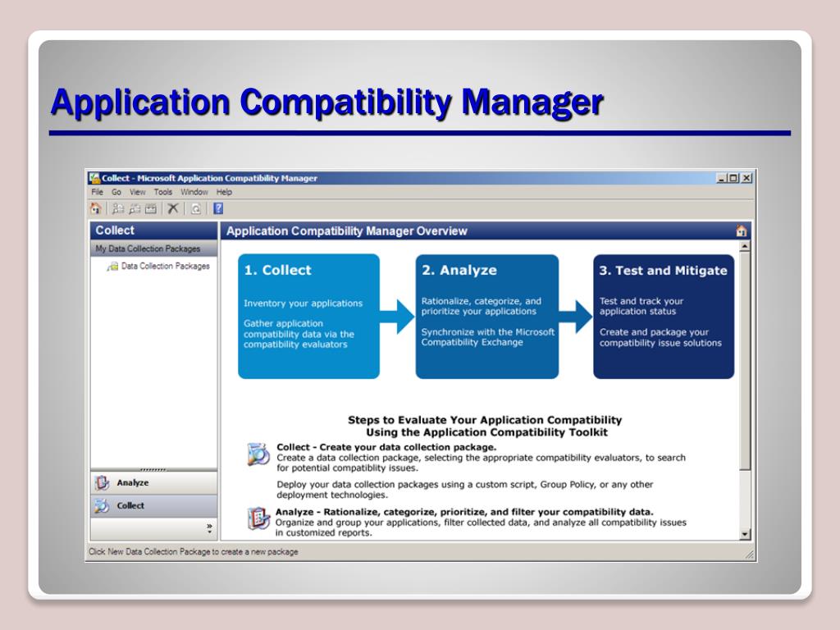Open the Help menu

[x=224, y=192]
